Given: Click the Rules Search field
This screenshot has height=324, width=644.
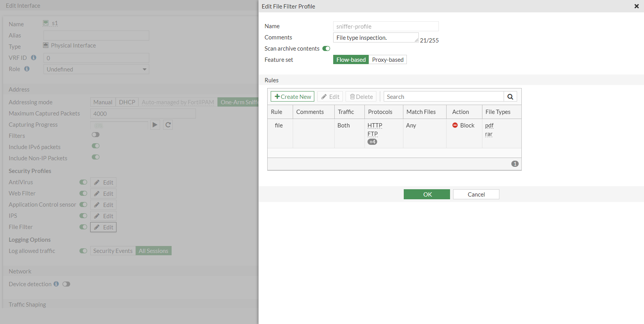Looking at the screenshot, I should 444,97.
